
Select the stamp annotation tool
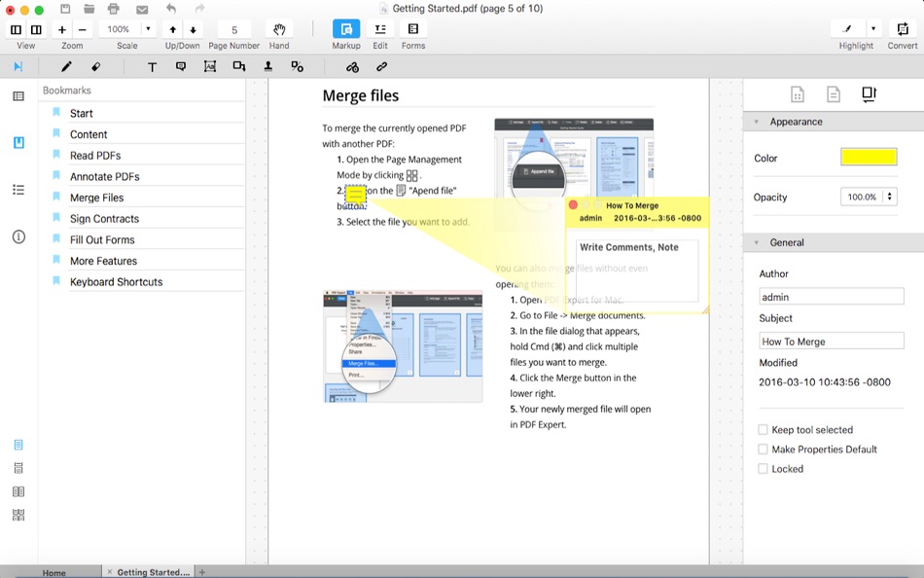click(x=268, y=66)
